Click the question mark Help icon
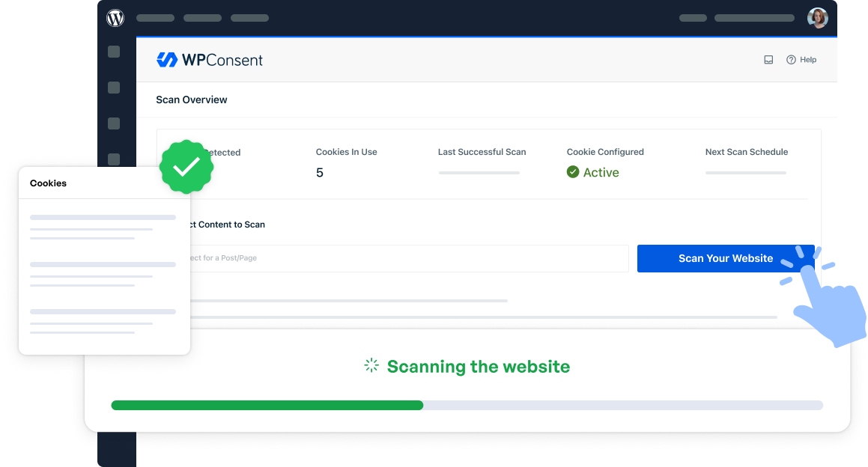The image size is (868, 467). coord(791,60)
